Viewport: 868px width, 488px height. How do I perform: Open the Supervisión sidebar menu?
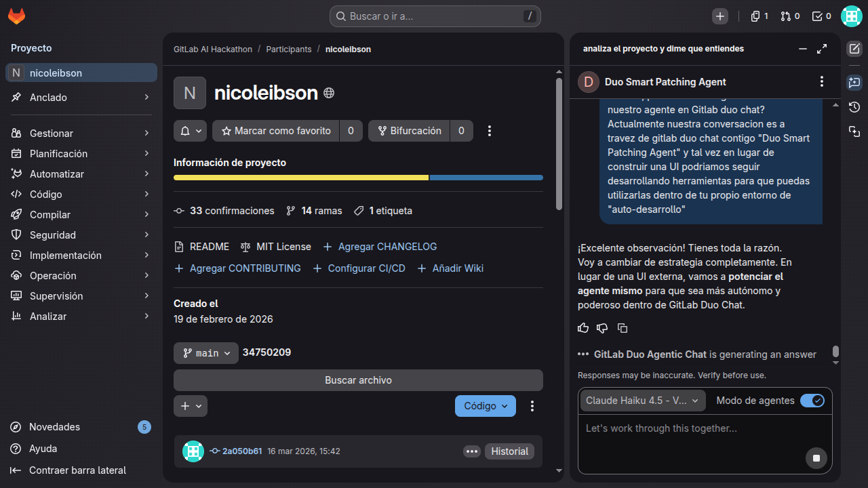[x=81, y=296]
